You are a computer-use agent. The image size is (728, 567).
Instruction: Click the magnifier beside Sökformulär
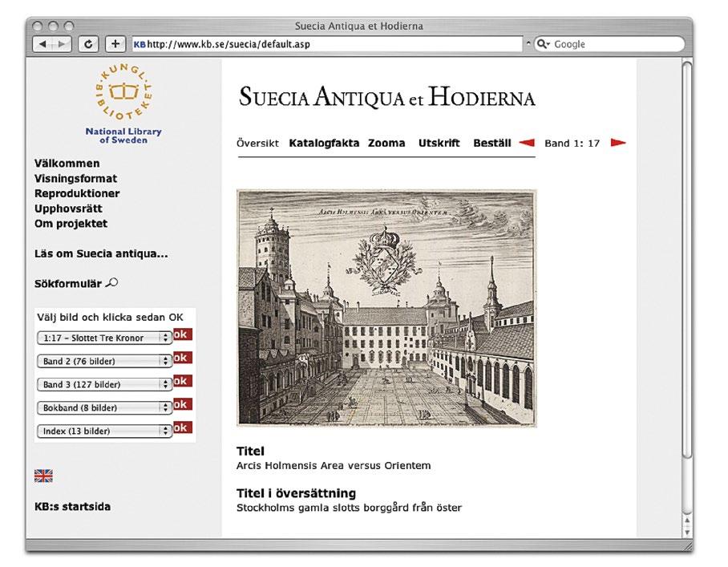112,282
